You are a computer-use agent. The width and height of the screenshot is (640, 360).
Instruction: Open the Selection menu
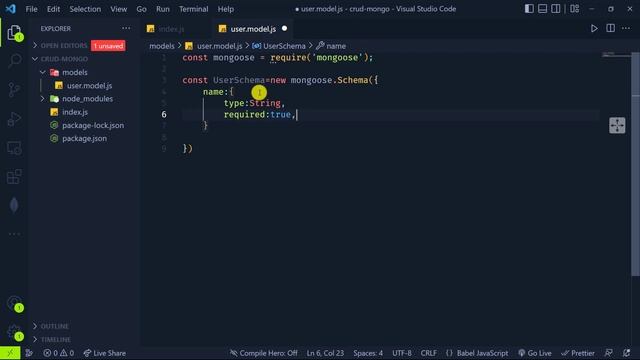pyautogui.click(x=85, y=9)
